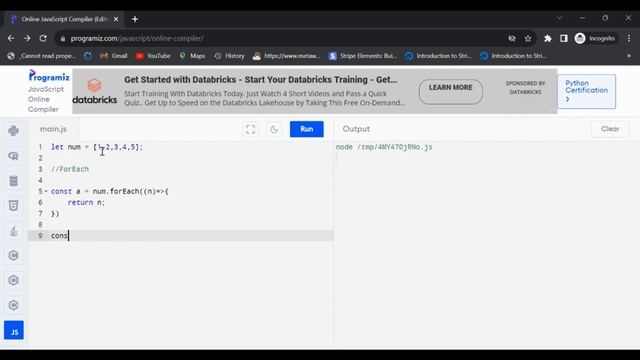The height and width of the screenshot is (360, 640).
Task: Open the YouTube bookmark
Action: pos(153,56)
